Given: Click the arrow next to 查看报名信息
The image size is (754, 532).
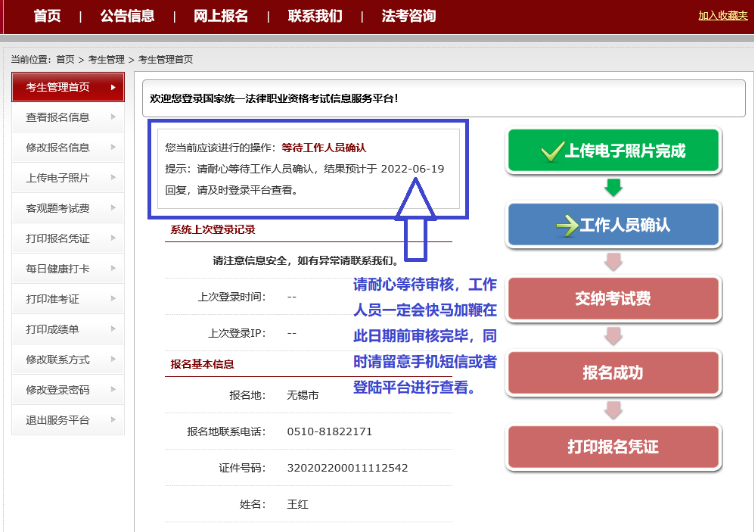Looking at the screenshot, I should click(x=113, y=117).
